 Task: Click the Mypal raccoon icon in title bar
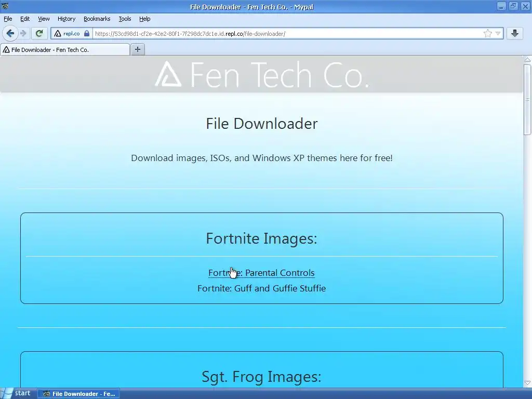[x=5, y=6]
